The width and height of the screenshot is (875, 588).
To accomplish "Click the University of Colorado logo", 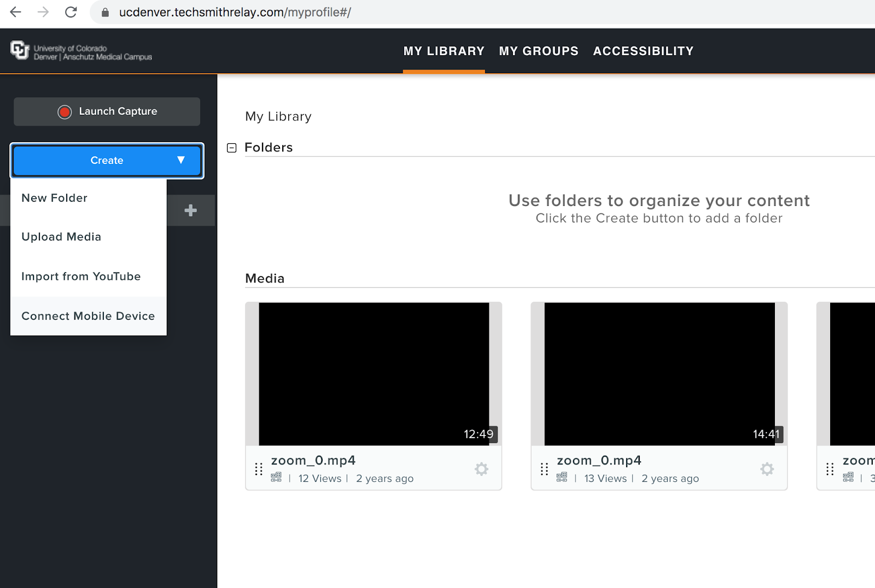I will [81, 51].
